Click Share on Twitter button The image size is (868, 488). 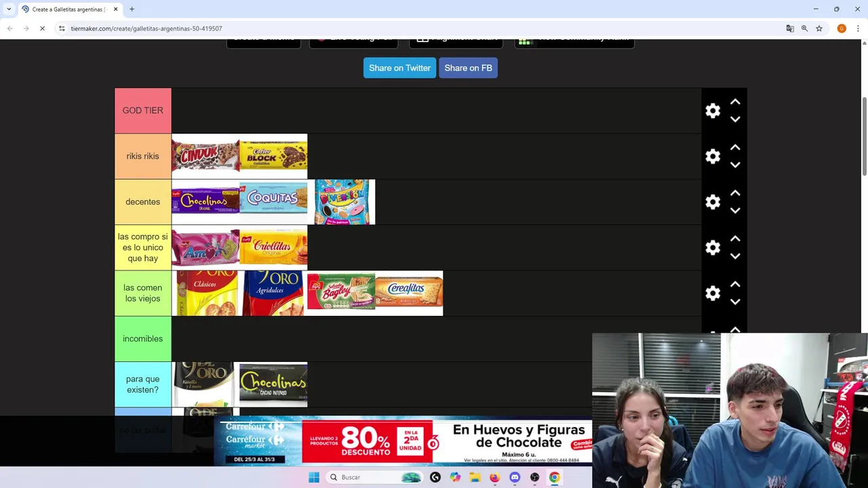(x=399, y=68)
